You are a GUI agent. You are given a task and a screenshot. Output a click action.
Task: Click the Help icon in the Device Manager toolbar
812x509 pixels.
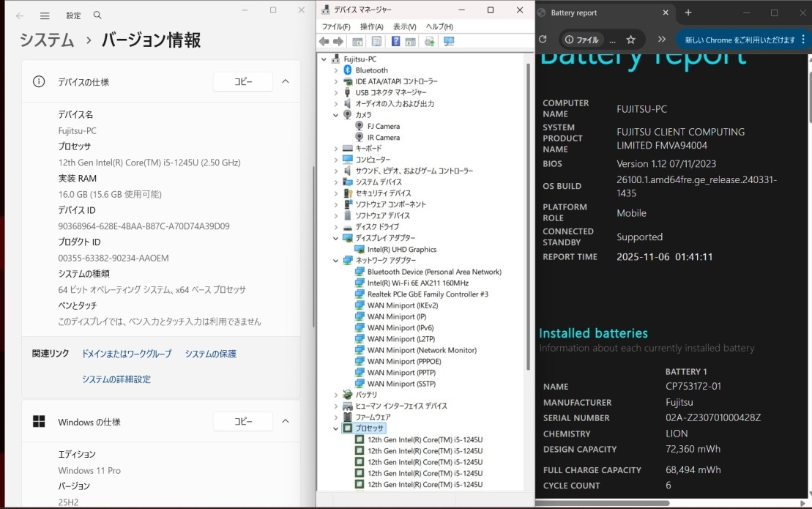click(396, 41)
